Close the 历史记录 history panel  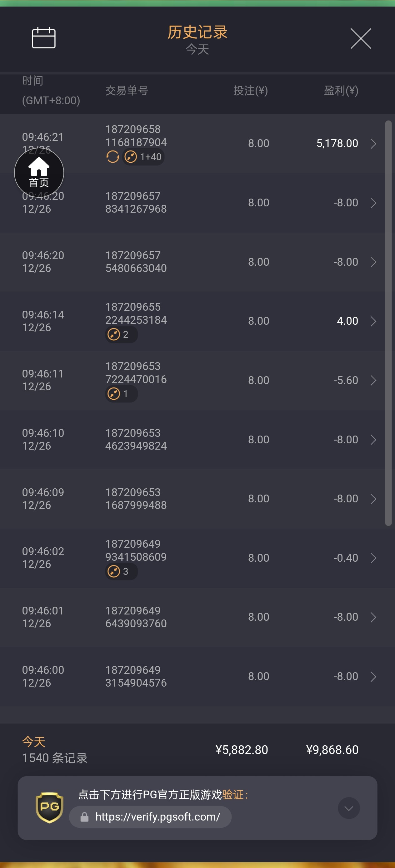point(361,38)
